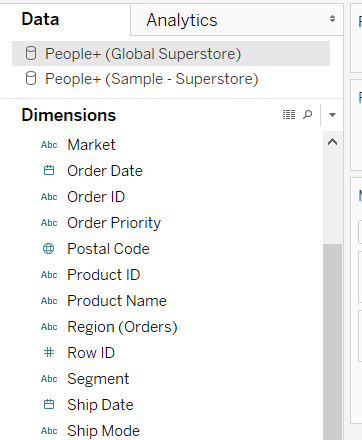Click the Abc type icon beside Segment

pyautogui.click(x=49, y=379)
